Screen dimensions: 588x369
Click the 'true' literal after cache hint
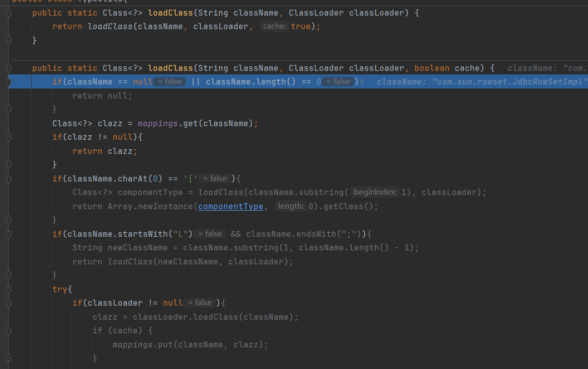click(301, 26)
